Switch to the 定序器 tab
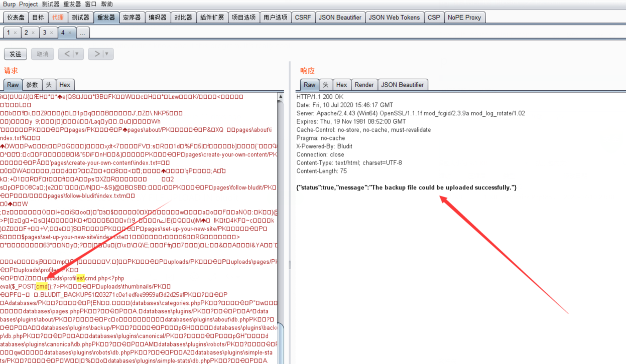Viewport: 626px width, 364px height. [x=132, y=17]
